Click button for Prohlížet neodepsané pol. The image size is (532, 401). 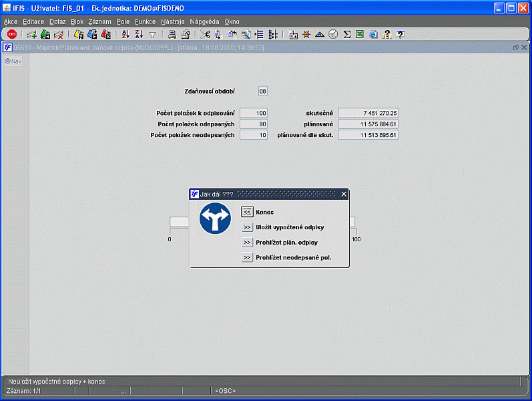[247, 257]
